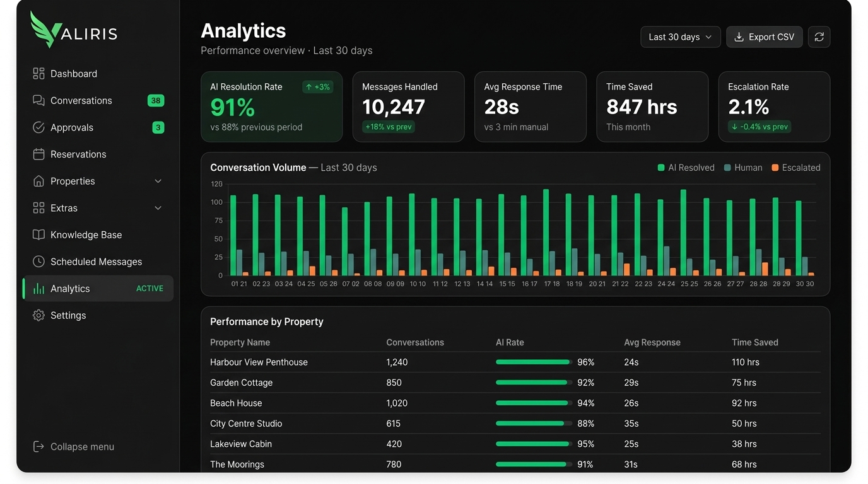The image size is (868, 484).
Task: Open the Last 30 days dropdown
Action: 680,37
